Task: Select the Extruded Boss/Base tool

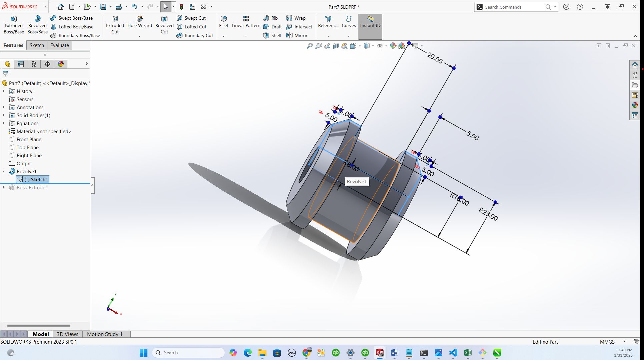Action: 14,25
